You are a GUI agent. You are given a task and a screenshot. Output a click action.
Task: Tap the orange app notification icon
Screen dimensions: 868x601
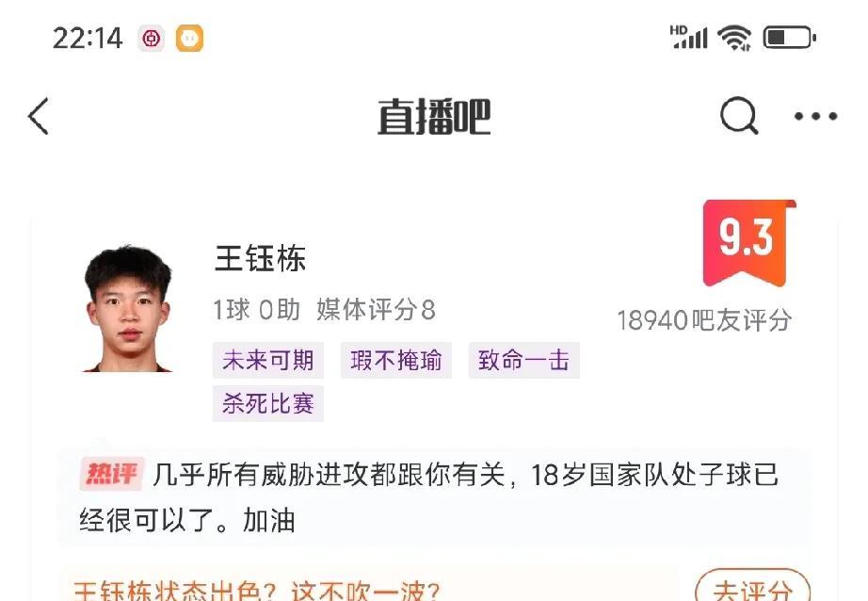pyautogui.click(x=189, y=39)
